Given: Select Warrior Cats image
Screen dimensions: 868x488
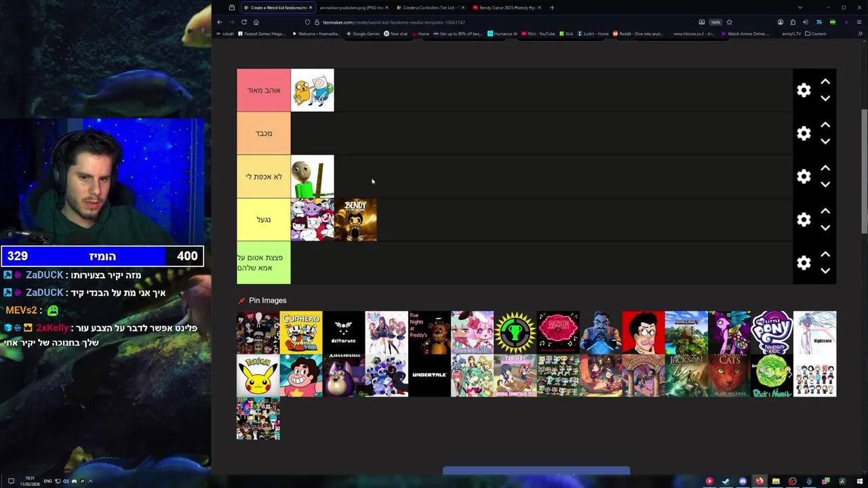Looking at the screenshot, I should point(730,375).
